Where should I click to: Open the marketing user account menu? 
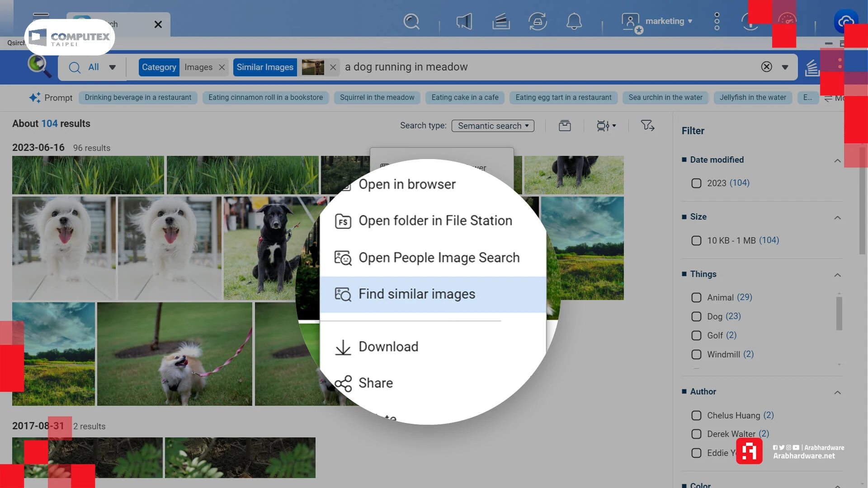tap(657, 21)
